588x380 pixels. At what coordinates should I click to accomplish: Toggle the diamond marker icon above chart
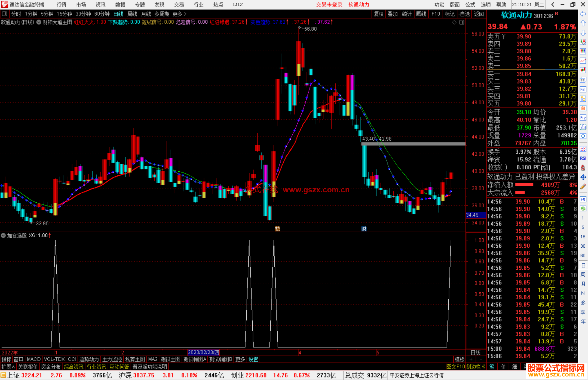tap(454, 22)
